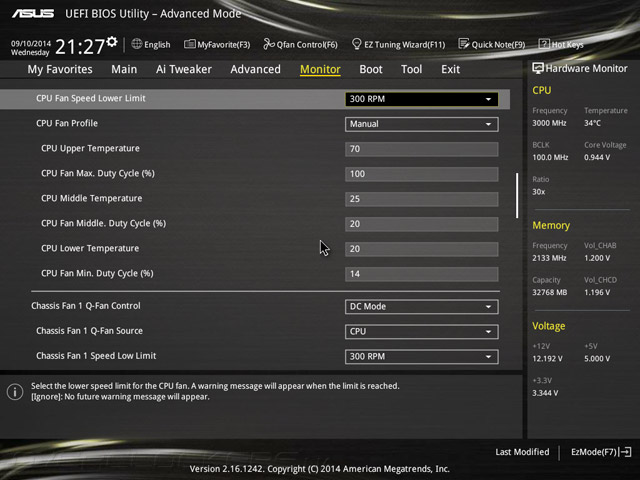Click the CPU Fan Min. Duty Cycle field
The height and width of the screenshot is (480, 640).
point(422,274)
